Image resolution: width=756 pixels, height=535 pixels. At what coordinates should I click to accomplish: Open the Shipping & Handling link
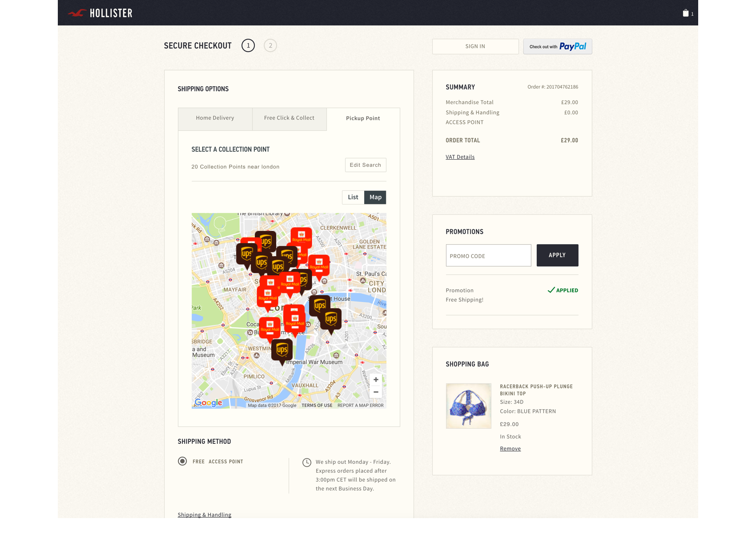205,515
